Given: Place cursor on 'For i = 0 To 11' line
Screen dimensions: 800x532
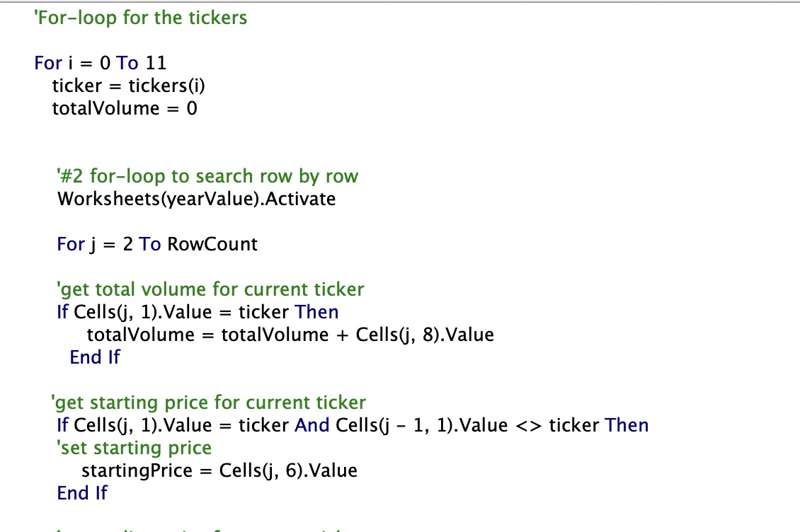Looking at the screenshot, I should (x=101, y=63).
